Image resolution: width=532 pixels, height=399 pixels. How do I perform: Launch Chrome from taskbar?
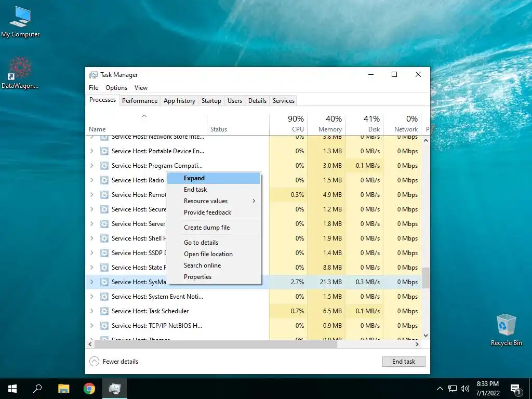tap(89, 389)
